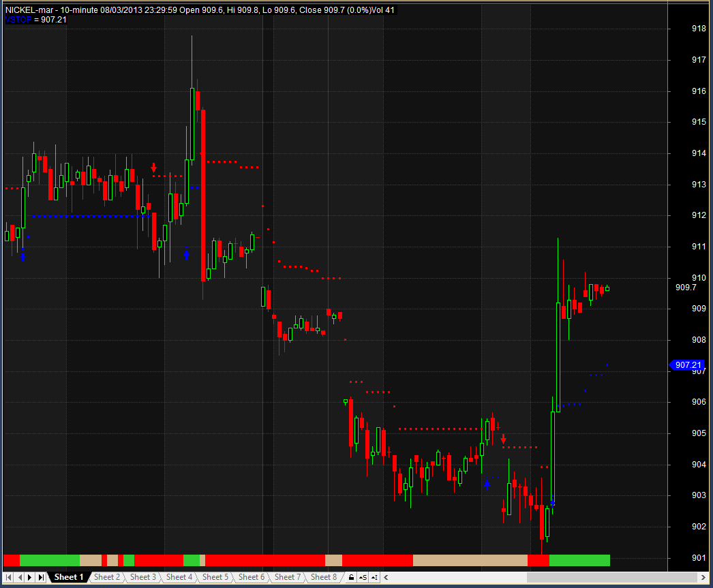Open Sheet 8 tab
The image size is (713, 588).
point(324,577)
